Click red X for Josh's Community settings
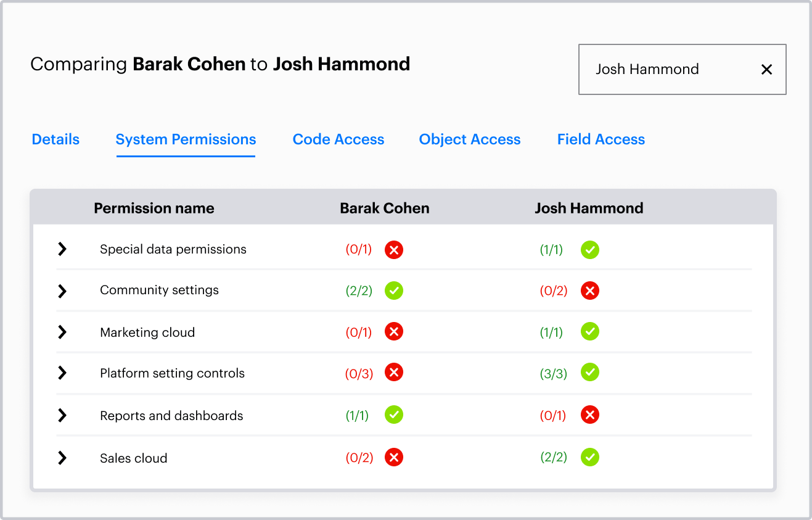812x520 pixels. pyautogui.click(x=589, y=291)
